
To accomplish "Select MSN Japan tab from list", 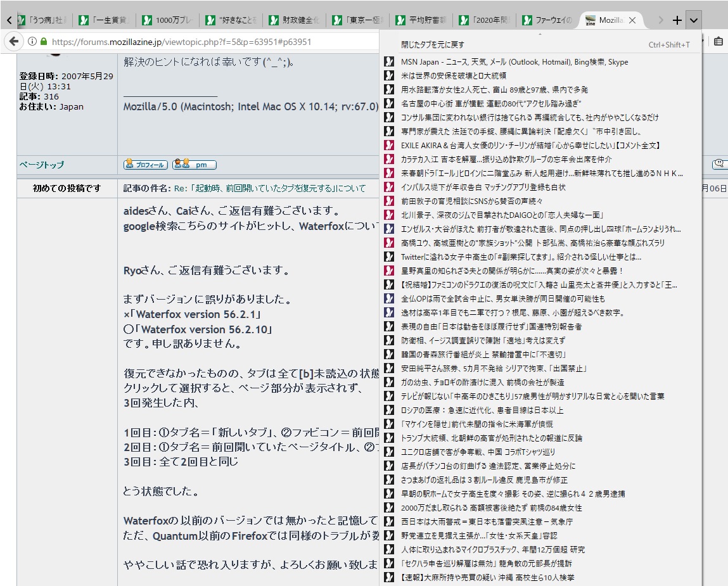I will [x=514, y=62].
